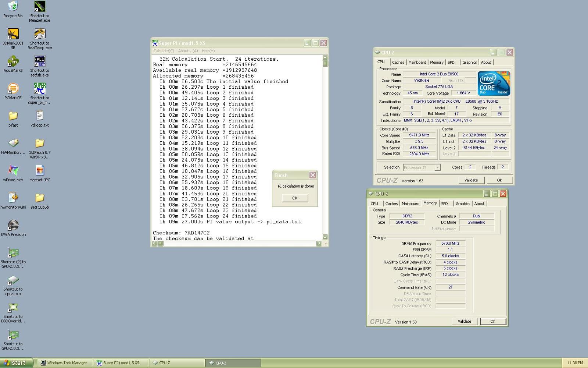The height and width of the screenshot is (368, 588).
Task: Select the vdroop.txt file icon
Action: [40, 116]
